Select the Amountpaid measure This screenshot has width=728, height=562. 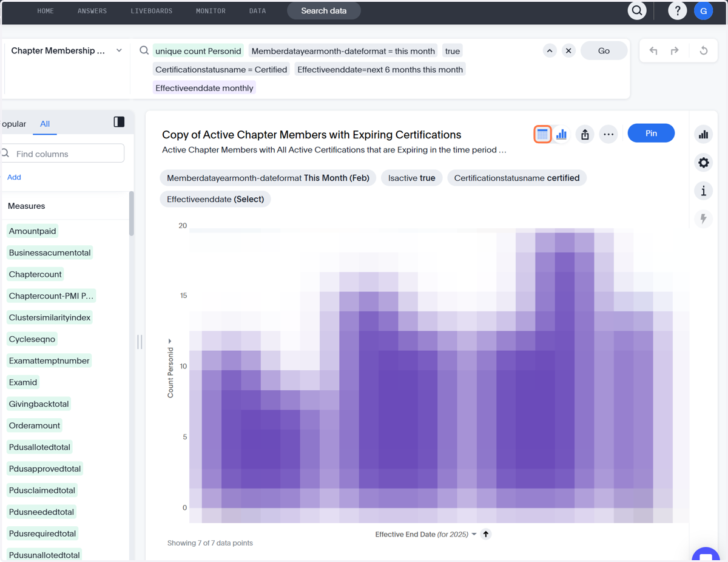[x=33, y=231]
